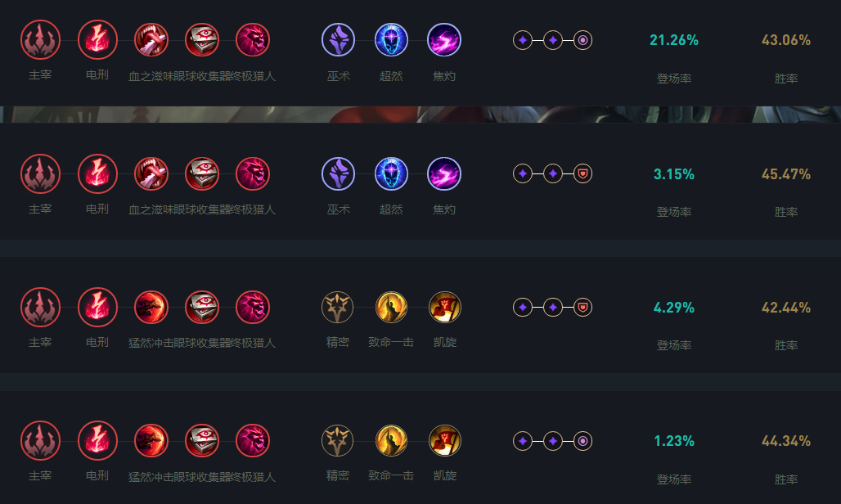Click 焦灼 rune icon in 21.26% row
Image resolution: width=841 pixels, height=504 pixels.
(444, 39)
